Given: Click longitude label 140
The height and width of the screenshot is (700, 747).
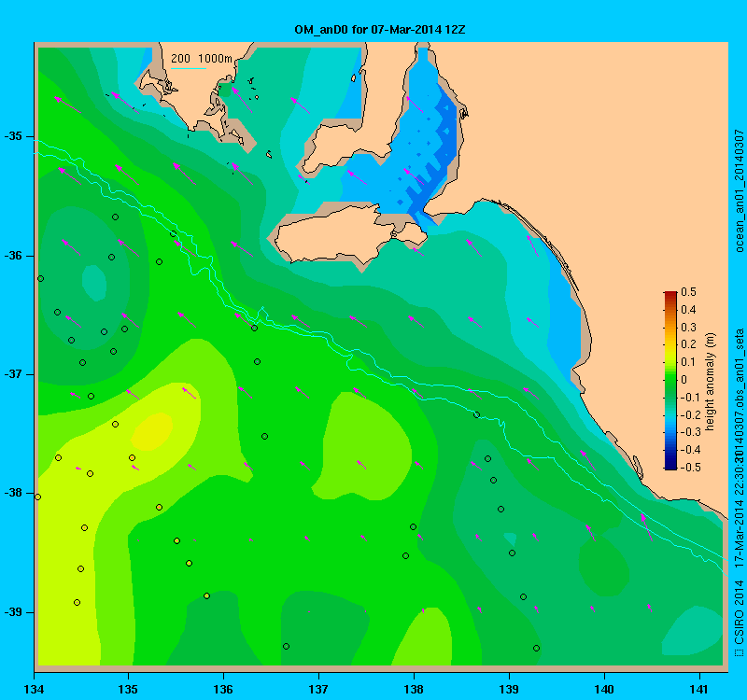Looking at the screenshot, I should pos(604,689).
